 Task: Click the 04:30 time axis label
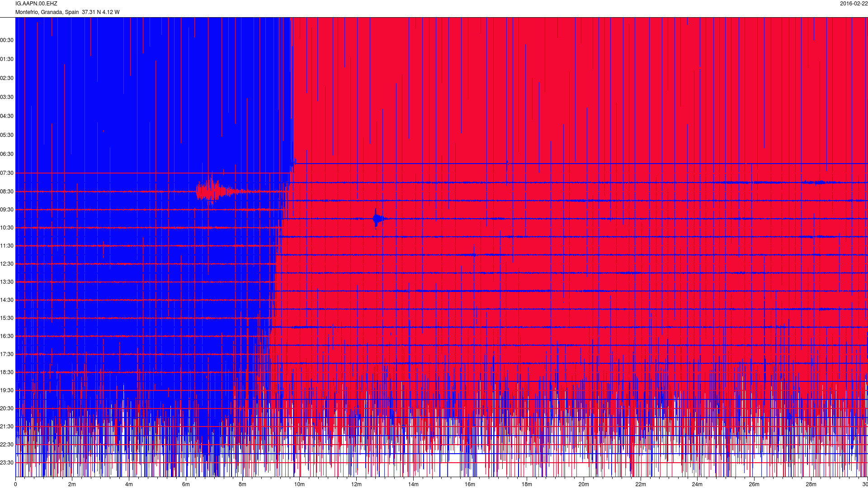click(x=7, y=116)
